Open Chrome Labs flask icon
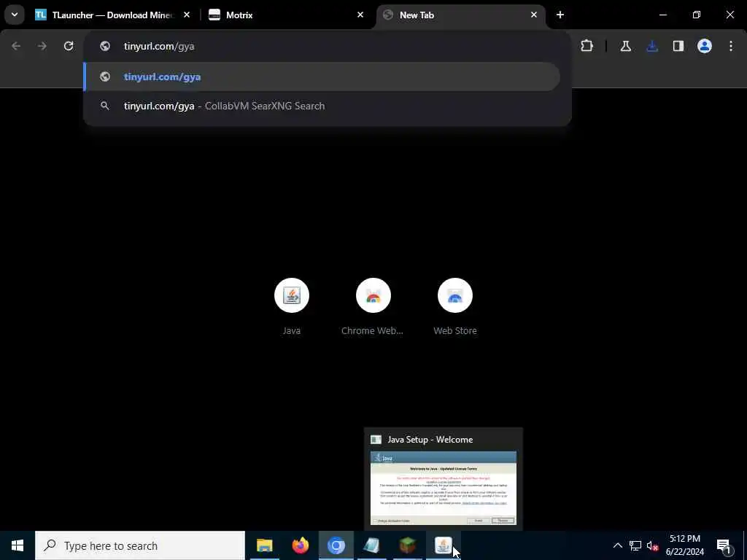 pyautogui.click(x=625, y=46)
